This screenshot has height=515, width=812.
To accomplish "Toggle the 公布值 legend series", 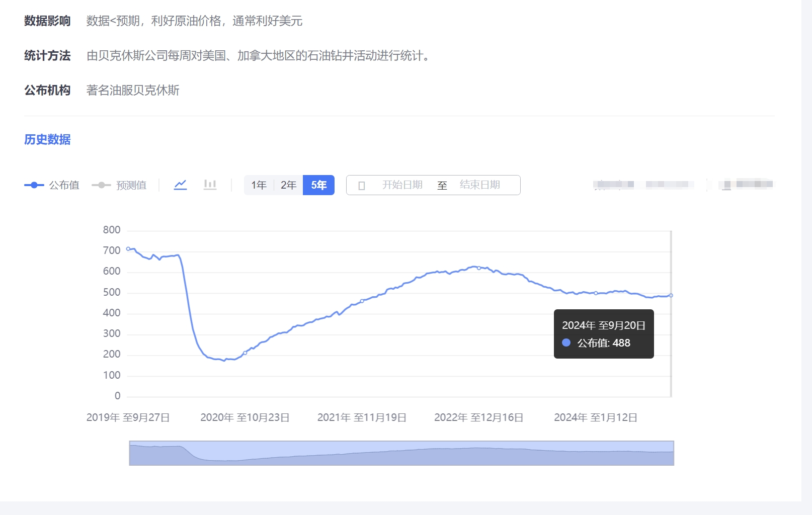I will tap(52, 185).
